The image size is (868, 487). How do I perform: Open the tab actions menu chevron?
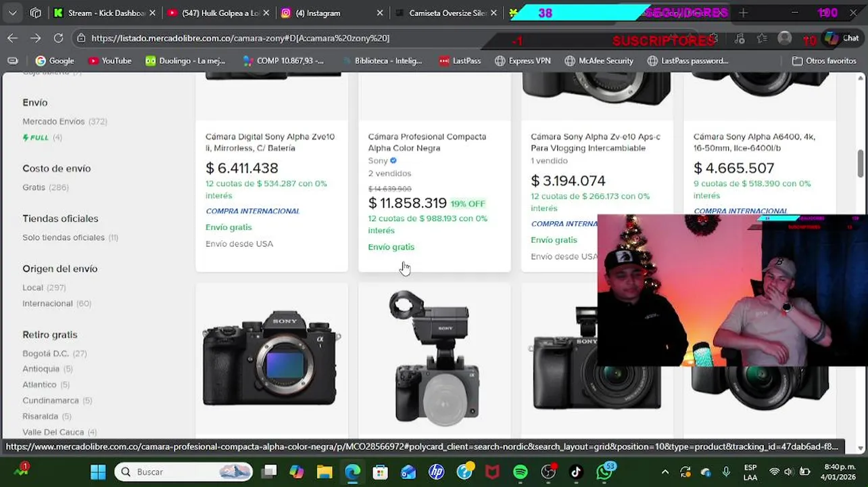click(x=13, y=13)
